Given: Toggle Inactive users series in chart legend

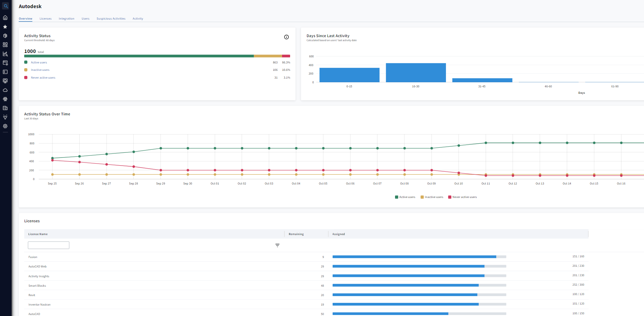Looking at the screenshot, I should coord(432,197).
